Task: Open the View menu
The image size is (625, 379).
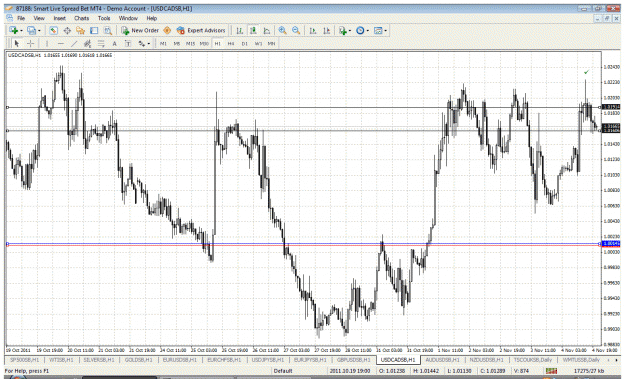Action: [x=39, y=18]
